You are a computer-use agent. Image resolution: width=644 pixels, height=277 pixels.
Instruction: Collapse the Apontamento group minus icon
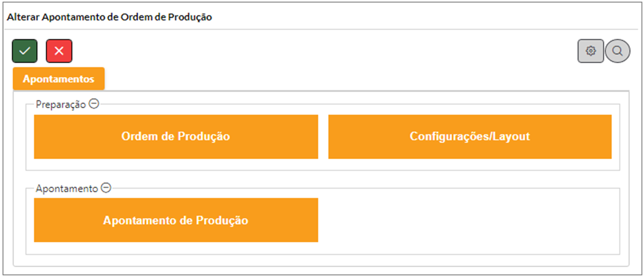pyautogui.click(x=106, y=188)
